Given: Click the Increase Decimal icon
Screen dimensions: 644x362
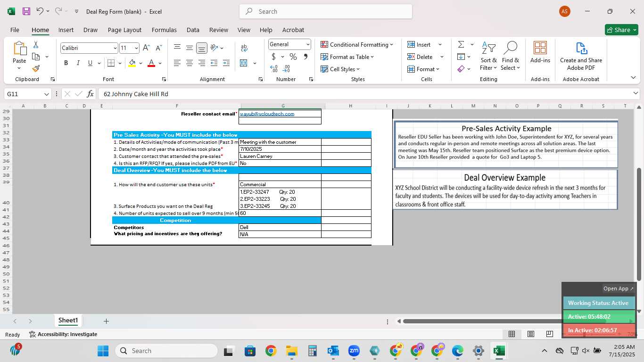Looking at the screenshot, I should 274,69.
